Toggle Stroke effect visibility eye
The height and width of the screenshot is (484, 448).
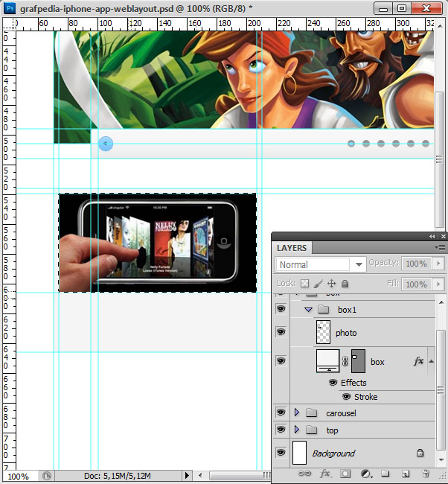click(347, 397)
